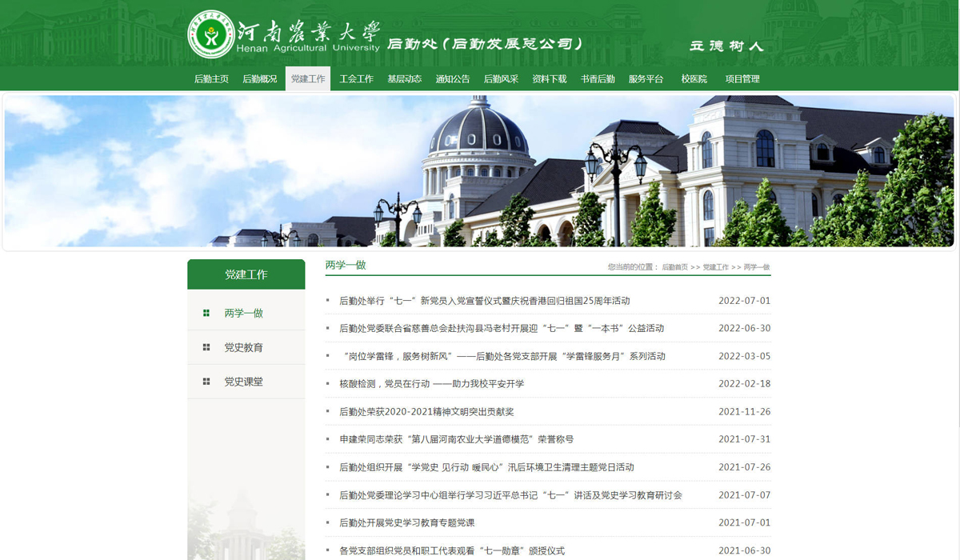This screenshot has height=560, width=960.
Task: Select 服务平台 from the top menu
Action: [646, 79]
